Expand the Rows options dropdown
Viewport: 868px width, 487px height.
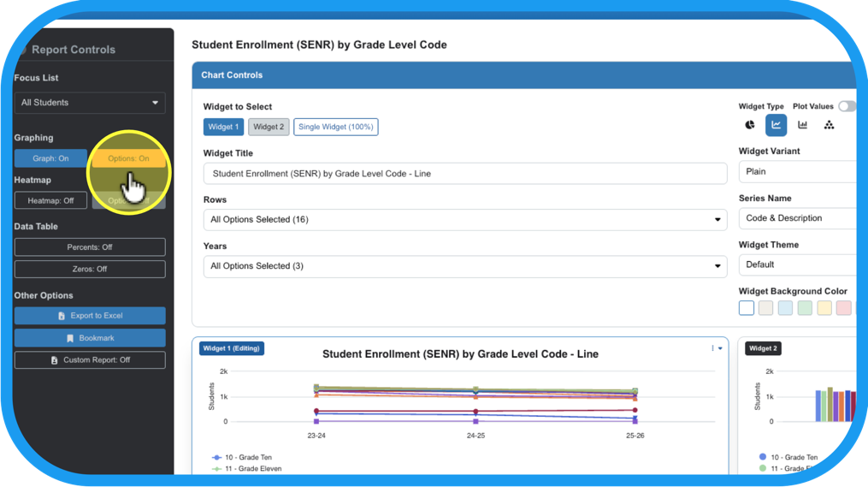pyautogui.click(x=464, y=220)
